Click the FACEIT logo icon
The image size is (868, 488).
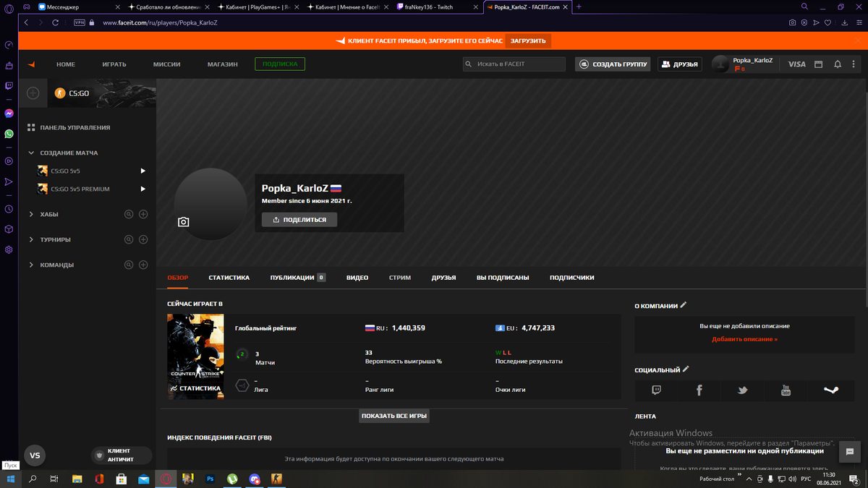coord(31,64)
